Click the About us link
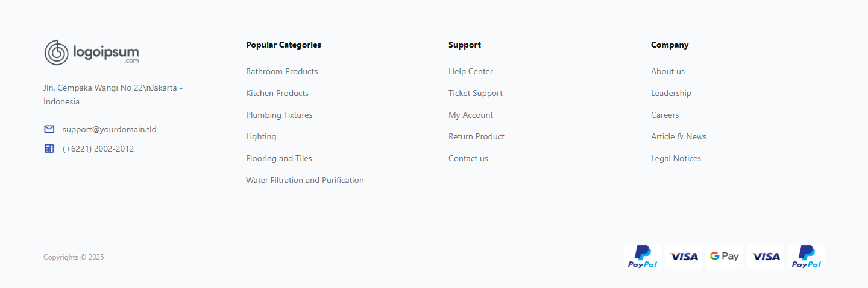The image size is (868, 288). 667,71
